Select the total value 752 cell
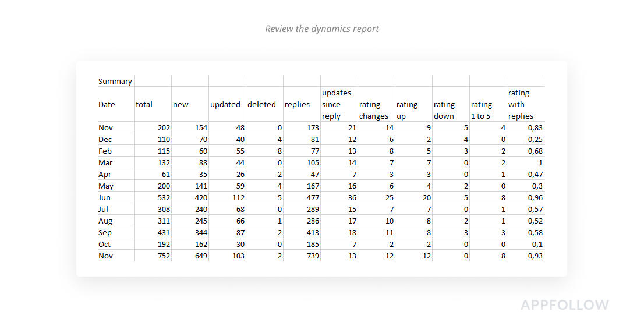The image size is (644, 333). pyautogui.click(x=153, y=256)
